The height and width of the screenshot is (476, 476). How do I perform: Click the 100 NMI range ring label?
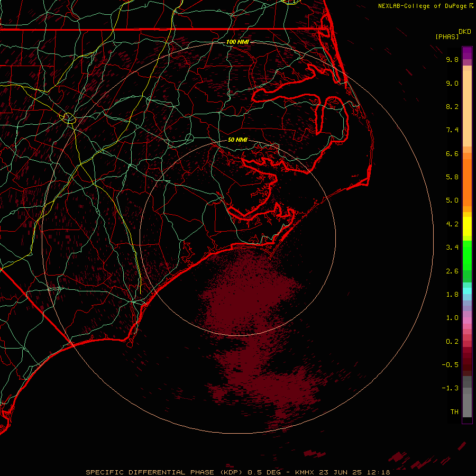pos(237,42)
